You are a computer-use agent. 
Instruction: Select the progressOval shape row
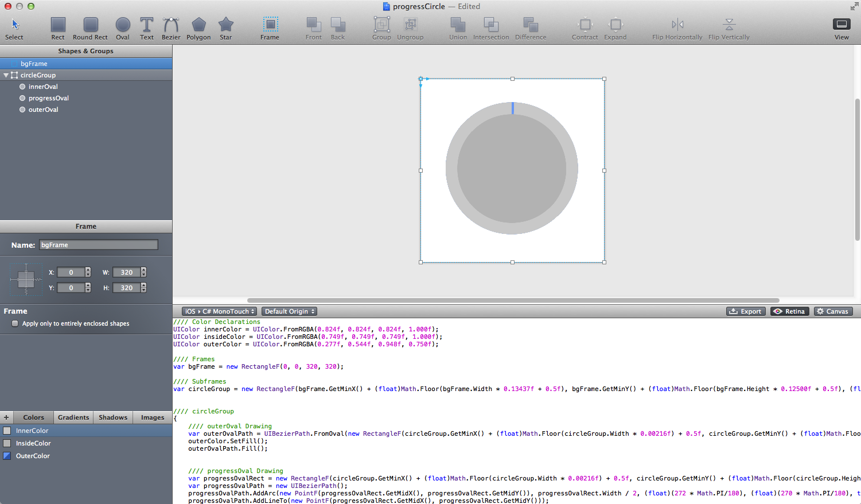86,98
